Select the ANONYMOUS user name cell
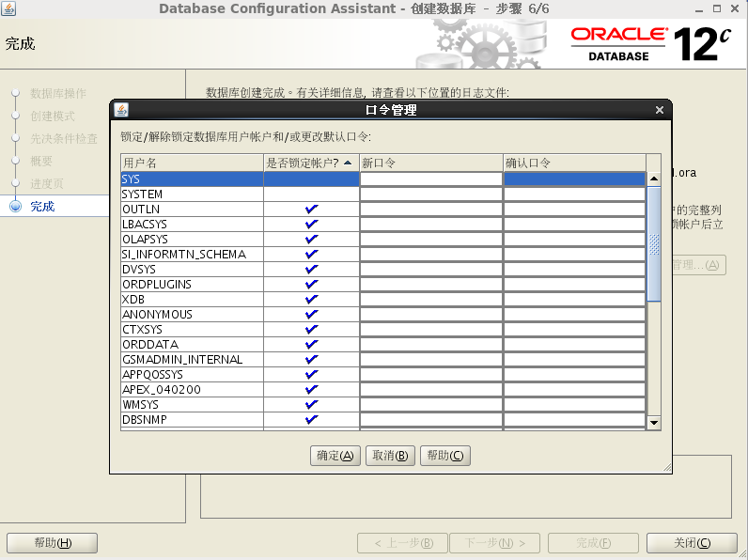The height and width of the screenshot is (560, 748). (193, 315)
